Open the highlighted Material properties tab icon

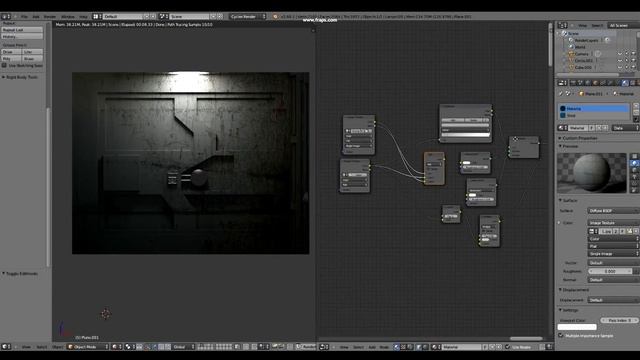pos(625,83)
